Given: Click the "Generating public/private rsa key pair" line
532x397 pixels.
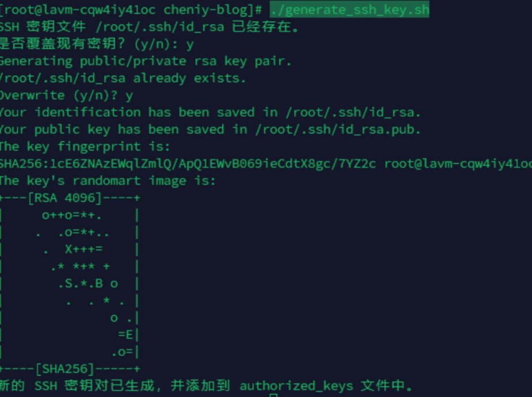Looking at the screenshot, I should click(x=145, y=61).
